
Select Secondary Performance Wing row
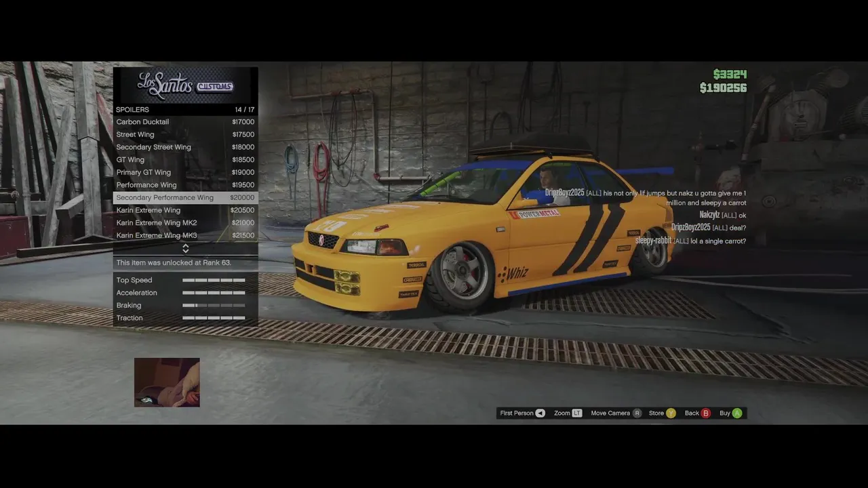pyautogui.click(x=185, y=197)
